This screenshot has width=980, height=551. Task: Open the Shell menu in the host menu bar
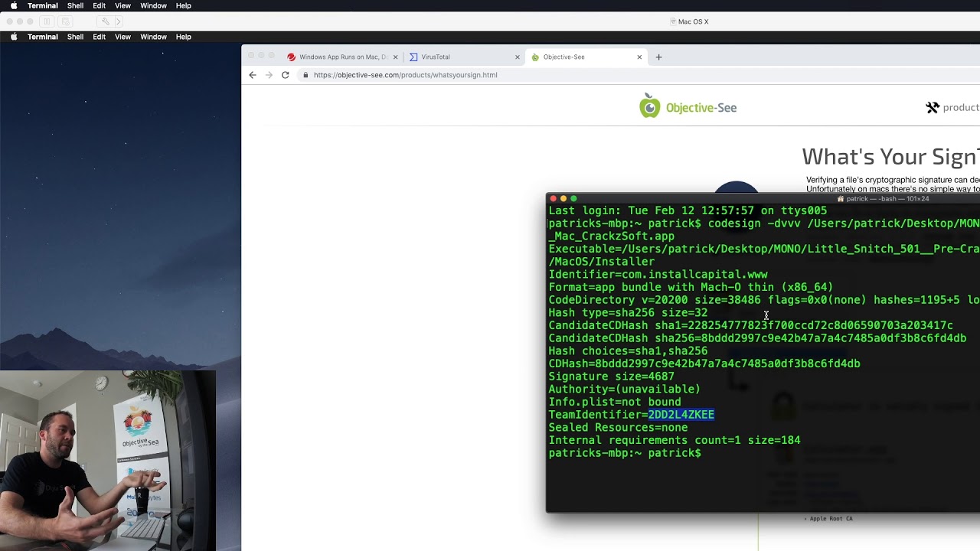pos(75,5)
